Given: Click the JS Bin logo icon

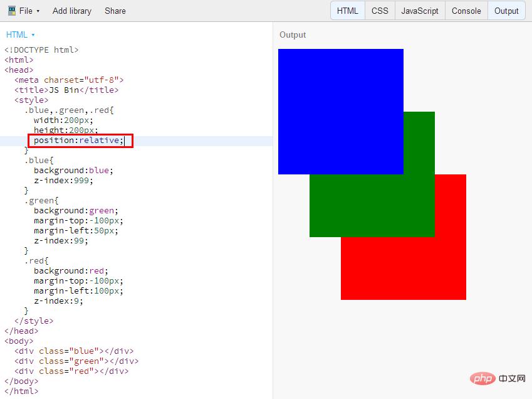Looking at the screenshot, I should coord(12,11).
